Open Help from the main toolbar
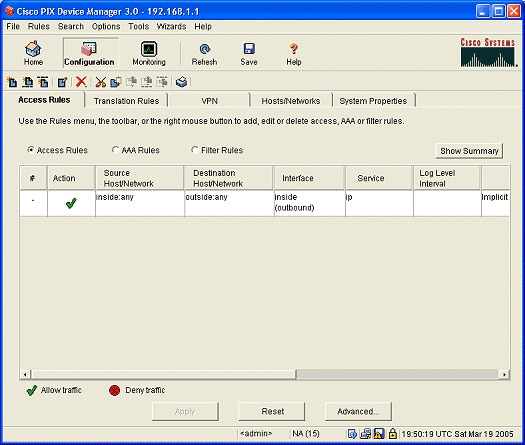 pos(294,53)
